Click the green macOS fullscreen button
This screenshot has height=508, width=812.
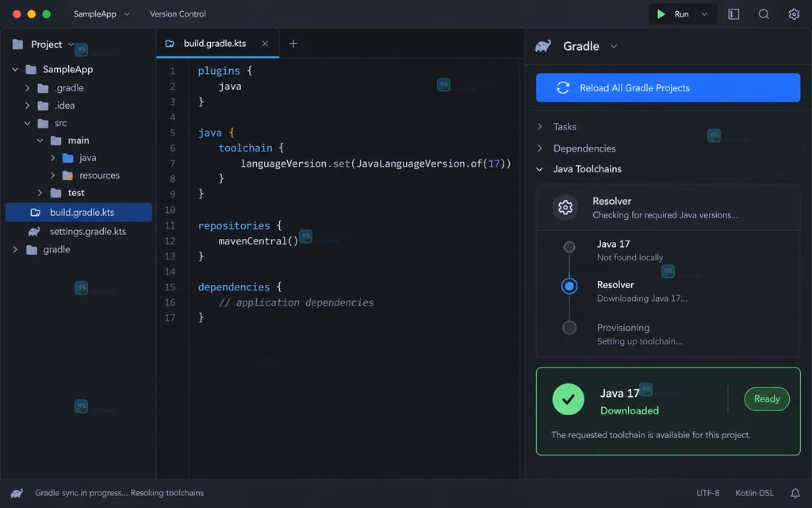click(47, 14)
